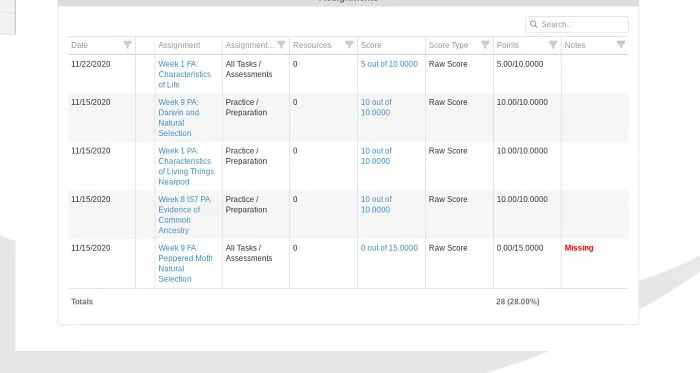This screenshot has width=700, height=373.
Task: Open the Assignment type column filter icon
Action: pos(281,45)
